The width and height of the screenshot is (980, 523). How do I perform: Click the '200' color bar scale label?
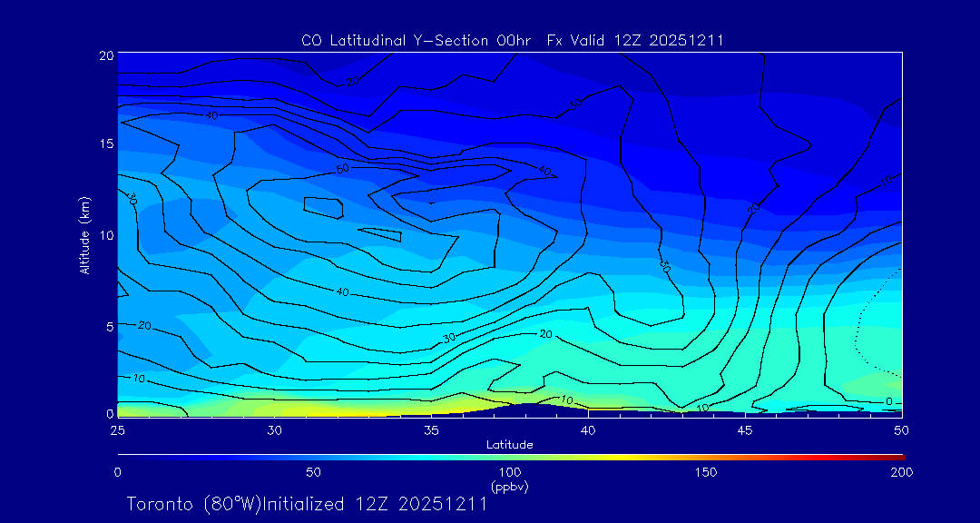(x=900, y=472)
